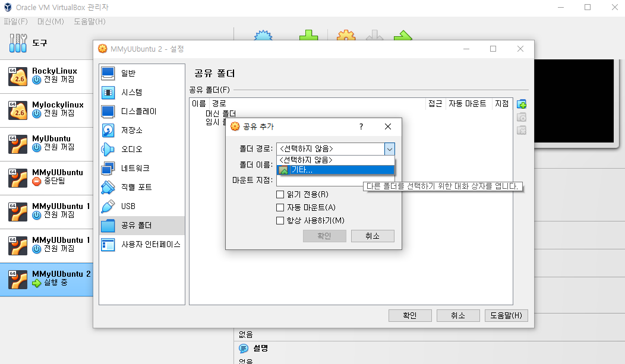Screen dimensions: 625x364
Task: Click the 도구 tools icon in VirtualBox manager
Action: click(x=18, y=43)
